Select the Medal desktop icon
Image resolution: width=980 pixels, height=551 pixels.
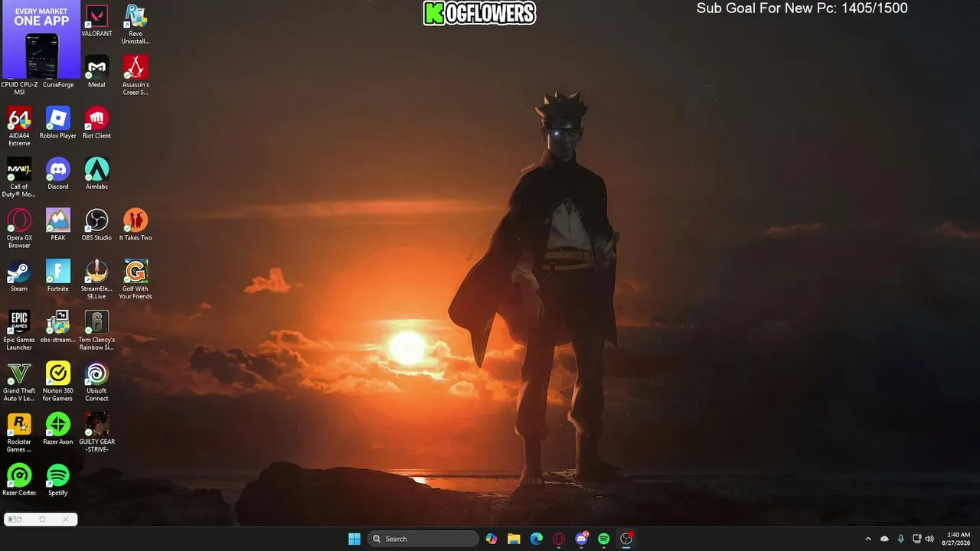tap(96, 72)
